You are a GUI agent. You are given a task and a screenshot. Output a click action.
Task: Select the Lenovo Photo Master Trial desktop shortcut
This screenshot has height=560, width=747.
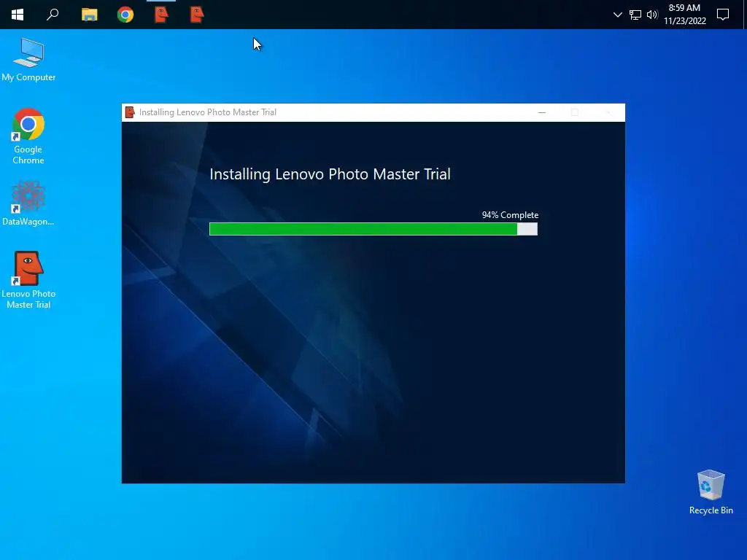[28, 280]
